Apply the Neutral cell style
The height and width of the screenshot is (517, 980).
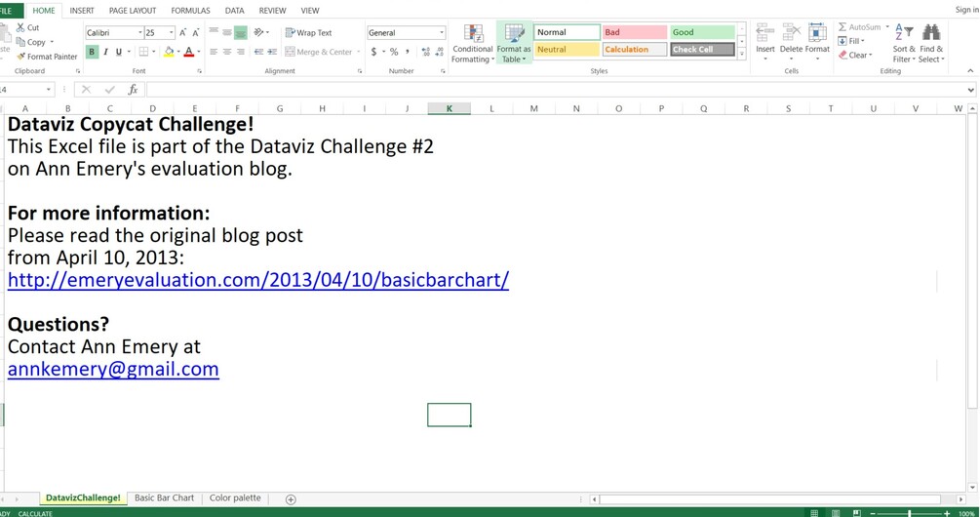[x=567, y=49]
